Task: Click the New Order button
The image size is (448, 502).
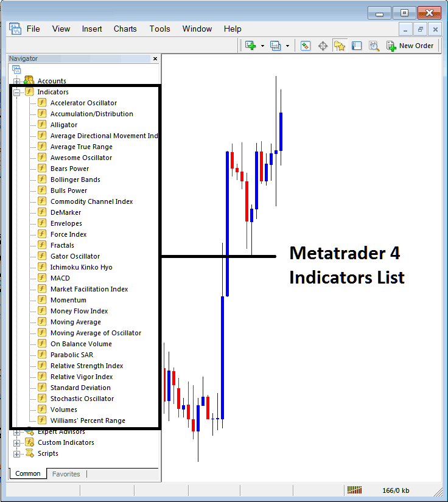Action: point(410,46)
